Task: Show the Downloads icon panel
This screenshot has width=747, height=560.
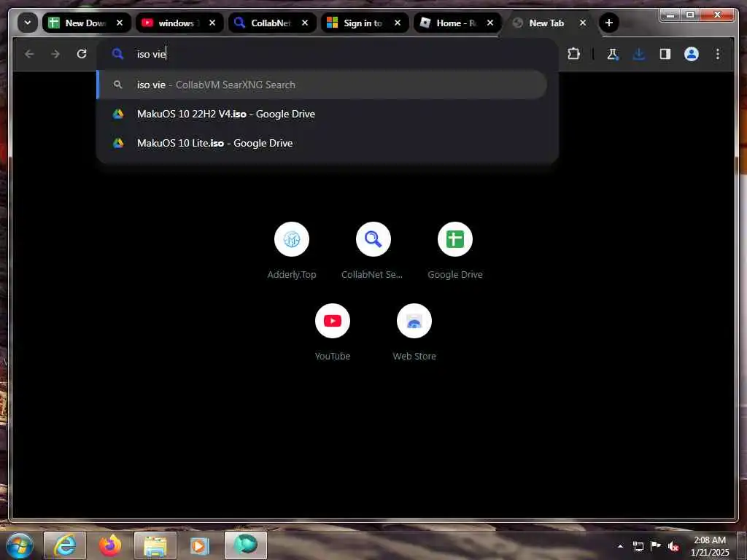Action: (x=639, y=54)
